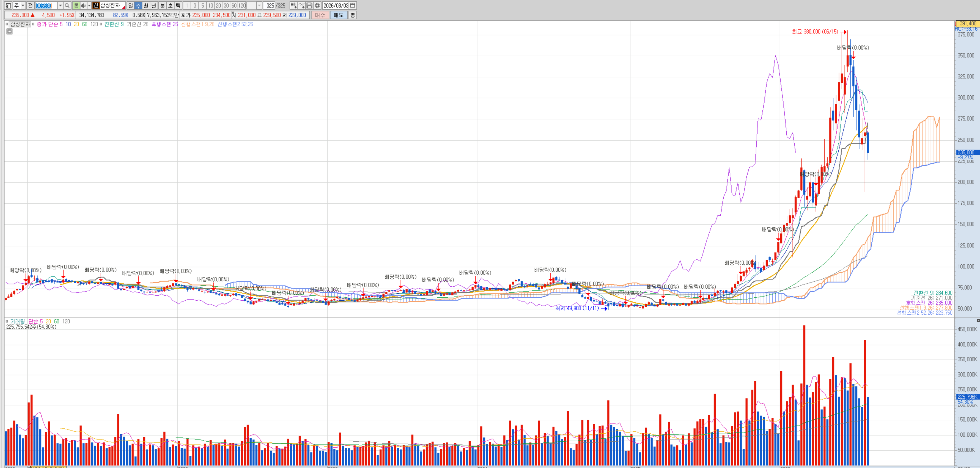The height and width of the screenshot is (468, 980).
Task: Select the 3 interval button
Action: pyautogui.click(x=195, y=5)
